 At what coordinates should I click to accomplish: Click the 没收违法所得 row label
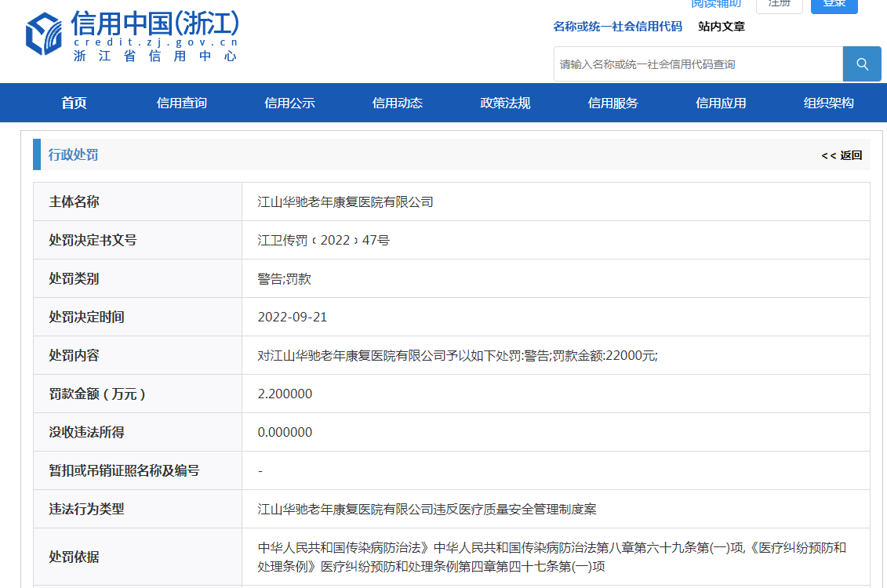86,433
